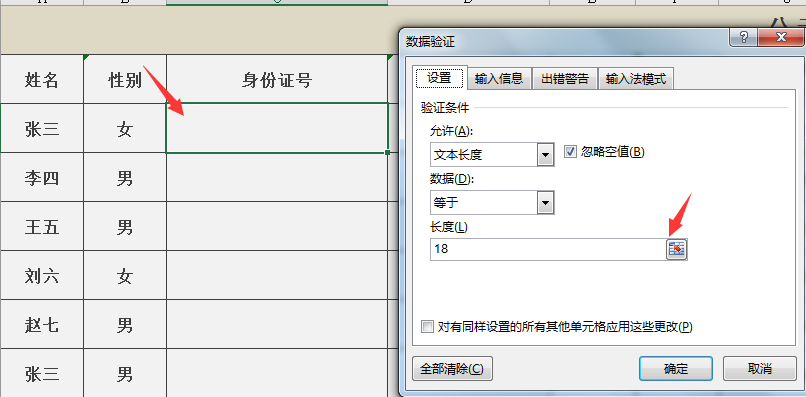Screen dimensions: 806x397
Task: Click the 长度 input field containing 18
Action: (x=548, y=249)
